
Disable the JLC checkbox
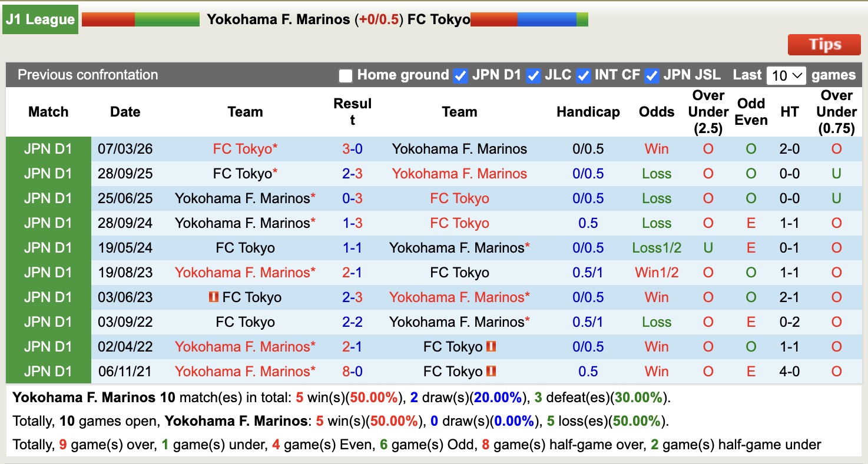point(533,75)
